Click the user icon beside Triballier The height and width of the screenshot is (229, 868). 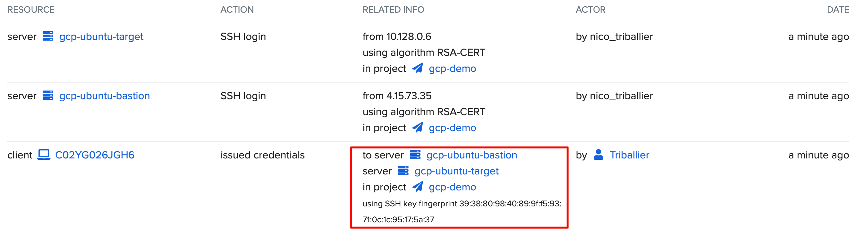coord(599,155)
